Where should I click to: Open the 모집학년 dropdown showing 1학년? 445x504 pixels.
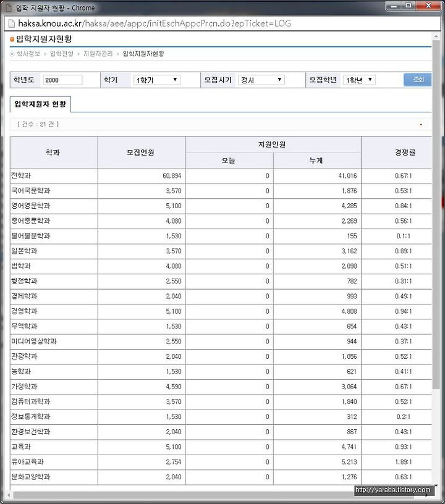point(359,80)
